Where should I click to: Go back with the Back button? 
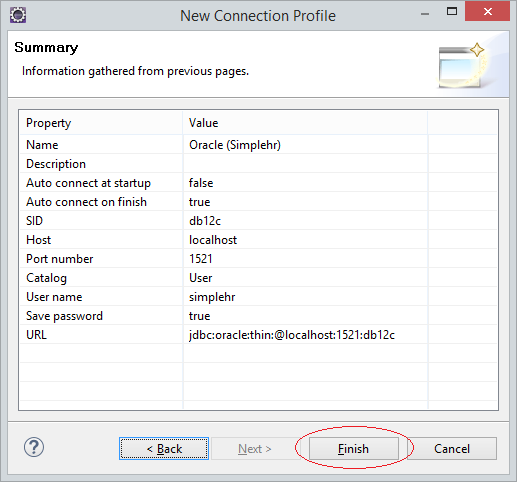(x=164, y=449)
